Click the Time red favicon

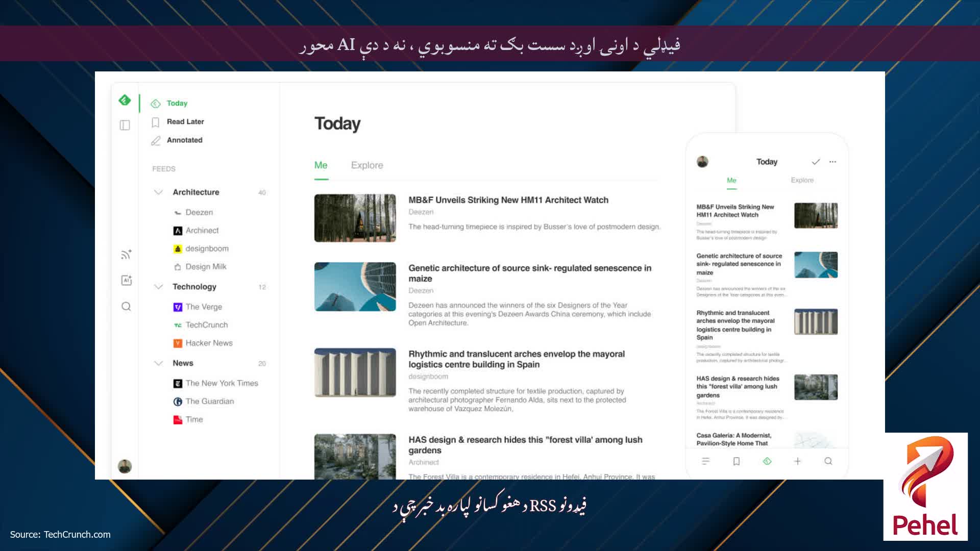178,420
